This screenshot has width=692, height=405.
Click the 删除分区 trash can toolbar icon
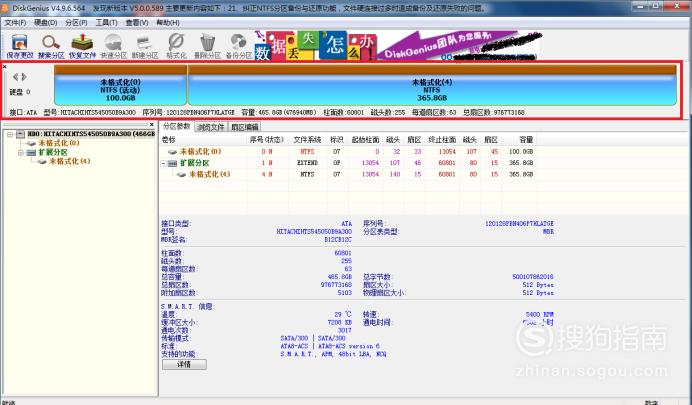click(207, 46)
